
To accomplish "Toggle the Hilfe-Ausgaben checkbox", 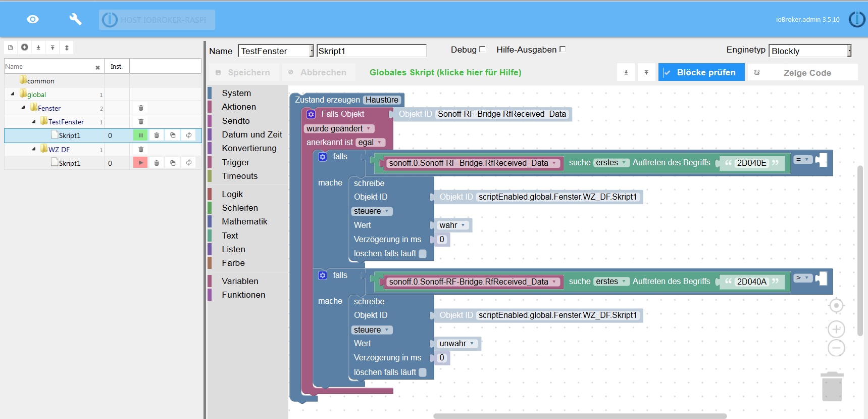I will coord(563,50).
